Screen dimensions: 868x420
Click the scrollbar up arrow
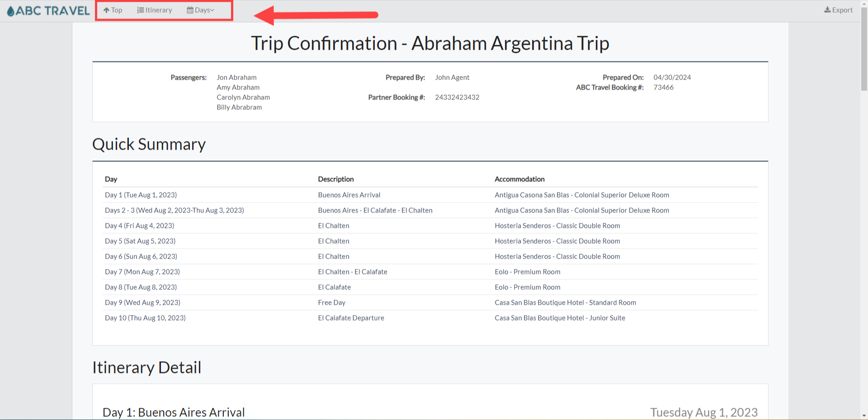[864, 4]
